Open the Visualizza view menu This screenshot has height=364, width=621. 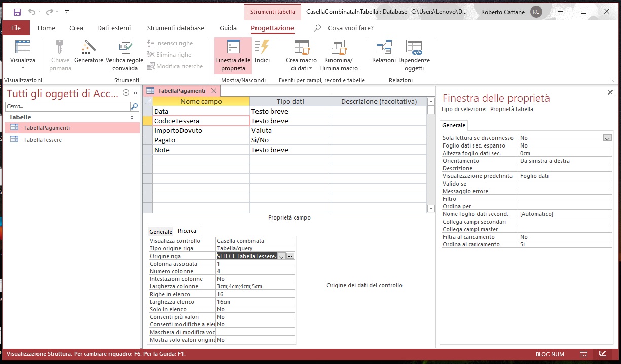[x=23, y=56]
